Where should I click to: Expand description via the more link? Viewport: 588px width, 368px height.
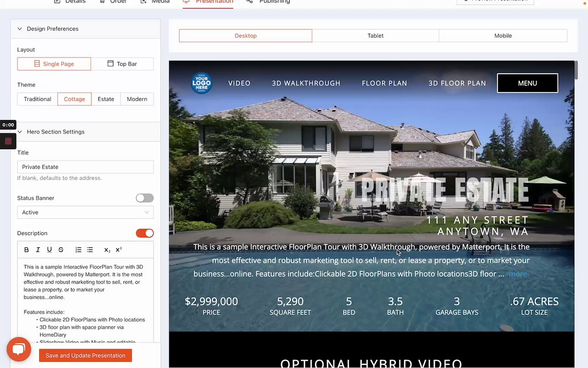click(x=518, y=274)
